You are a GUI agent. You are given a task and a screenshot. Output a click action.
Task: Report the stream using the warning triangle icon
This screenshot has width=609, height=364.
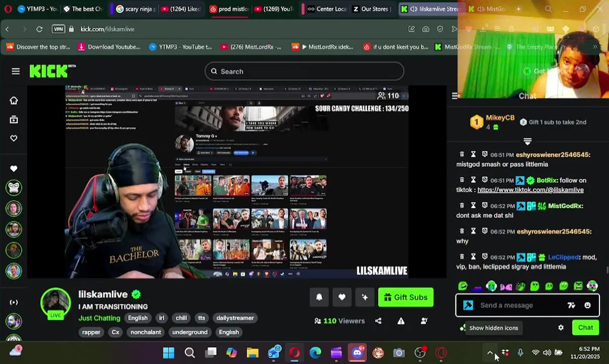point(401,321)
